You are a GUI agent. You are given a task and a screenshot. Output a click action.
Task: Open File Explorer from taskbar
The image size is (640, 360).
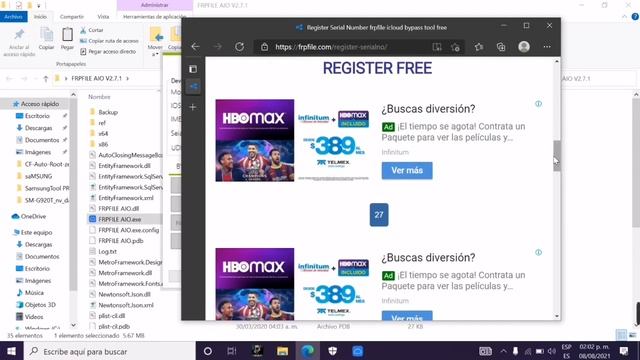[x=282, y=351]
